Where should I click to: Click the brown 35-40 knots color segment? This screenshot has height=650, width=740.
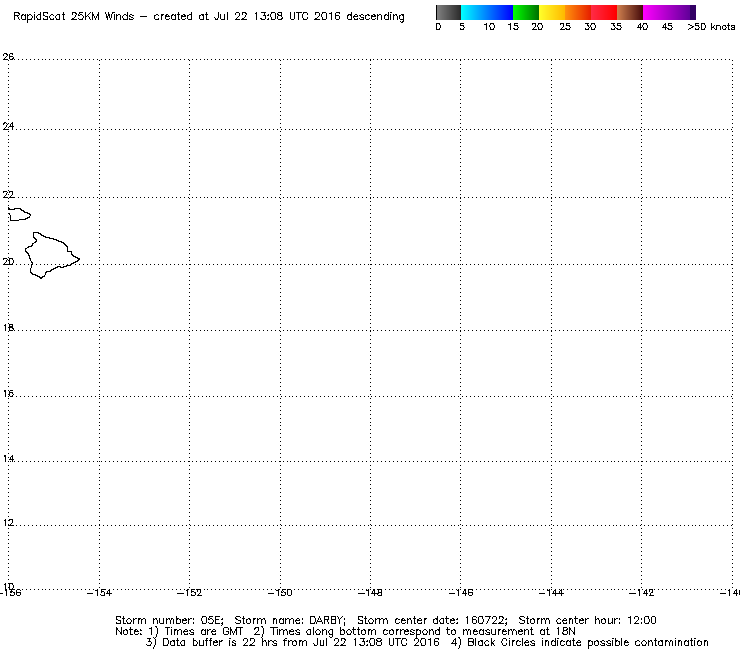click(630, 12)
